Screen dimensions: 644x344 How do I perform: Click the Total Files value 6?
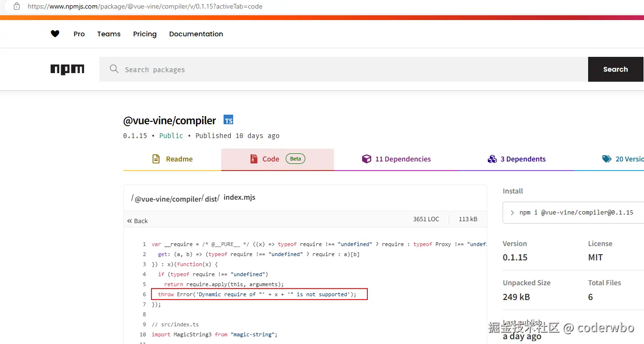pos(590,297)
